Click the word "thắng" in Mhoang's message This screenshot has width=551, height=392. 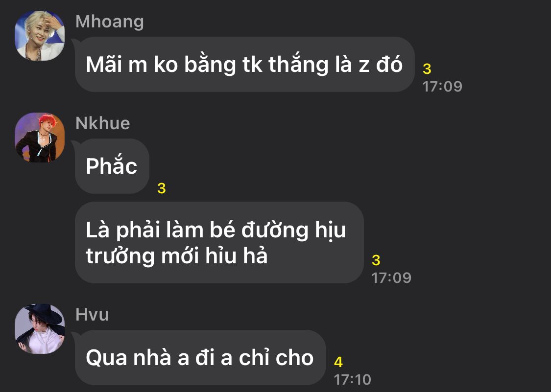pos(298,64)
